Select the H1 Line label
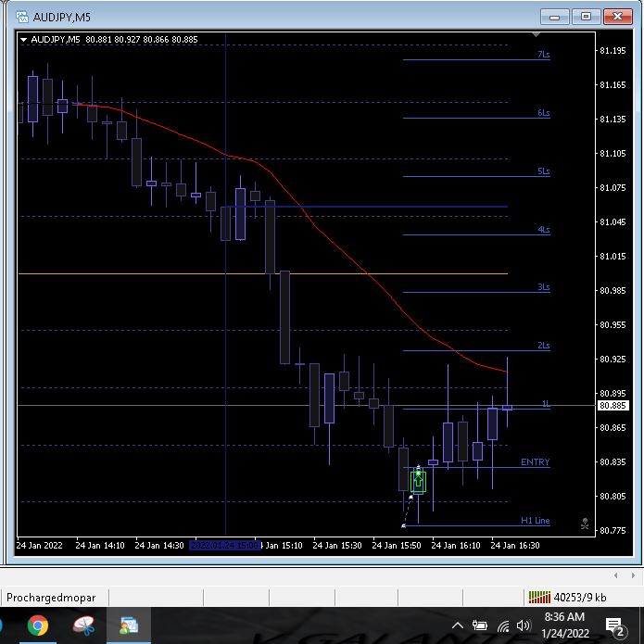The height and width of the screenshot is (644, 644). coord(535,521)
